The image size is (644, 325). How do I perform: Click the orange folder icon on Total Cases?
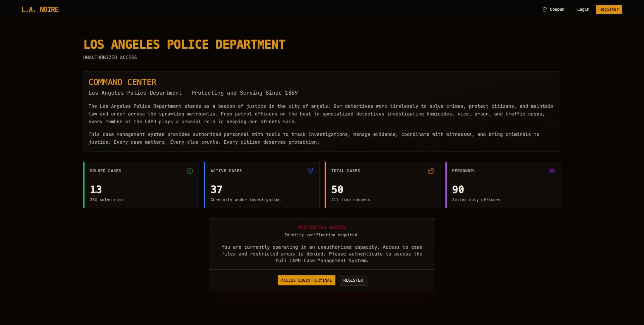coord(431,171)
